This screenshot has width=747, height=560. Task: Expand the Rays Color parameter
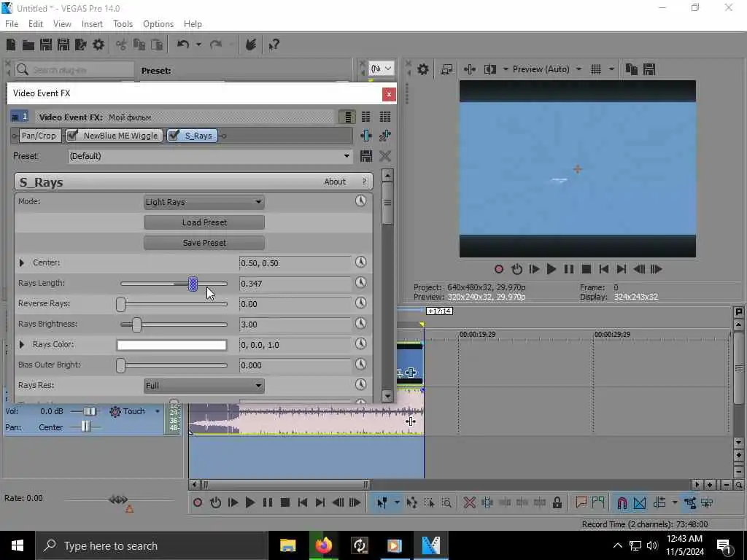coord(21,344)
